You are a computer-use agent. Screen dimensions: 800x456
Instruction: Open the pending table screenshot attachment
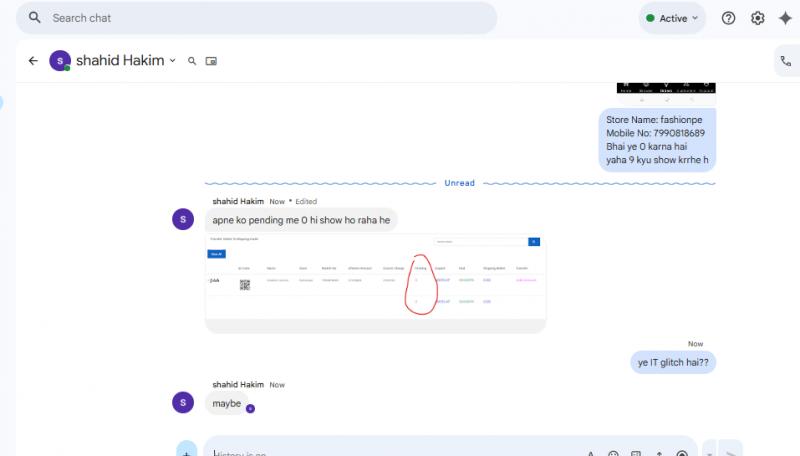point(375,283)
